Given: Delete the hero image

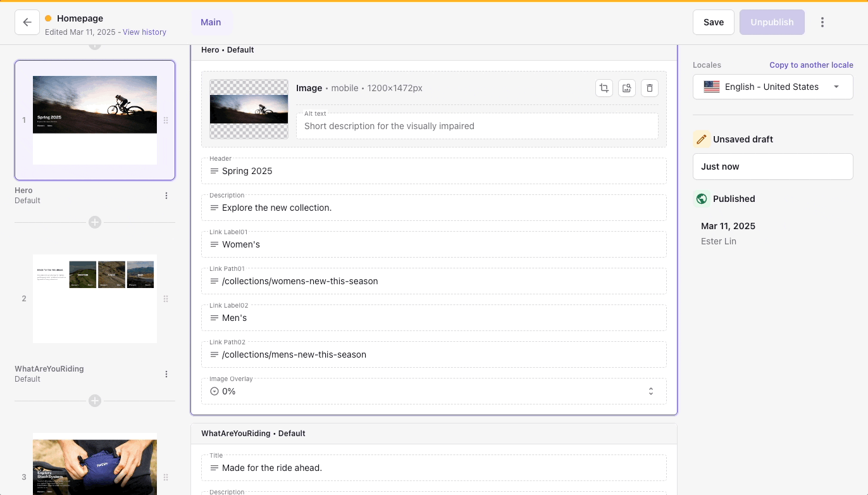Looking at the screenshot, I should 650,88.
